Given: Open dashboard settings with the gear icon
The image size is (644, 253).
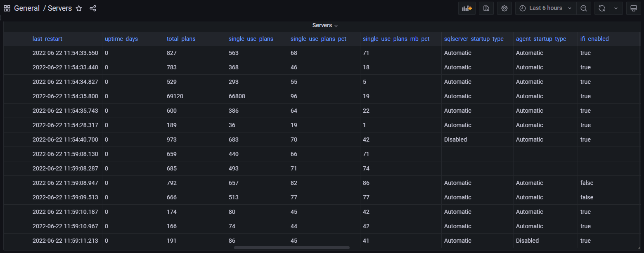Looking at the screenshot, I should click(504, 8).
